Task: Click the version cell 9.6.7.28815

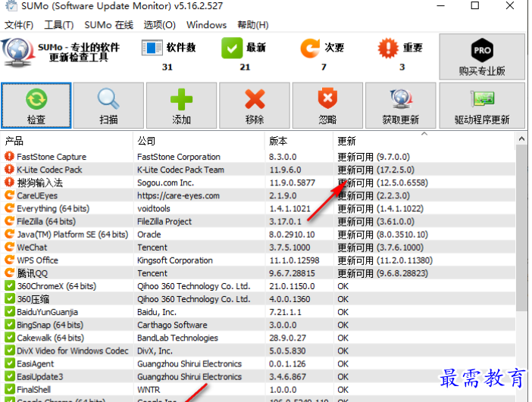Action: pos(292,273)
